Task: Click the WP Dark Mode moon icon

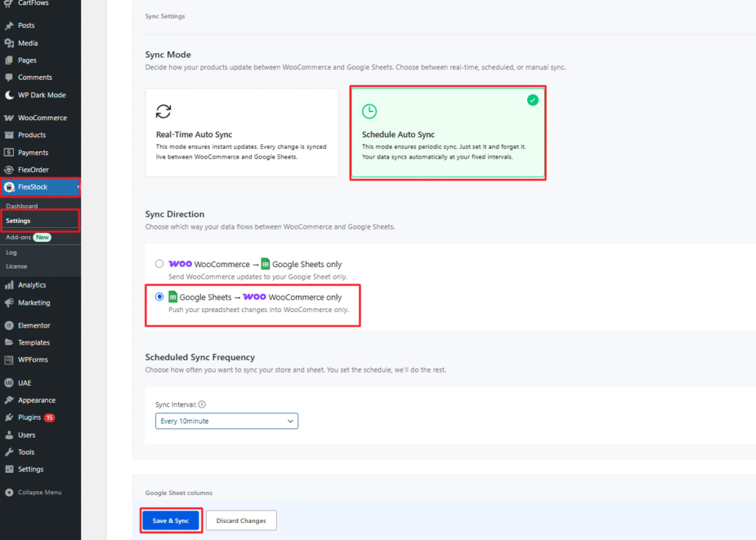Action: [9, 95]
